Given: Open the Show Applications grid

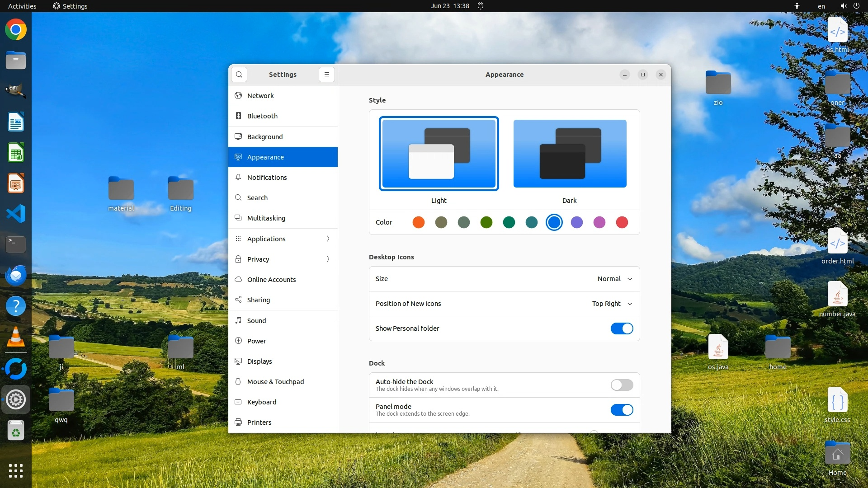Looking at the screenshot, I should (x=16, y=471).
